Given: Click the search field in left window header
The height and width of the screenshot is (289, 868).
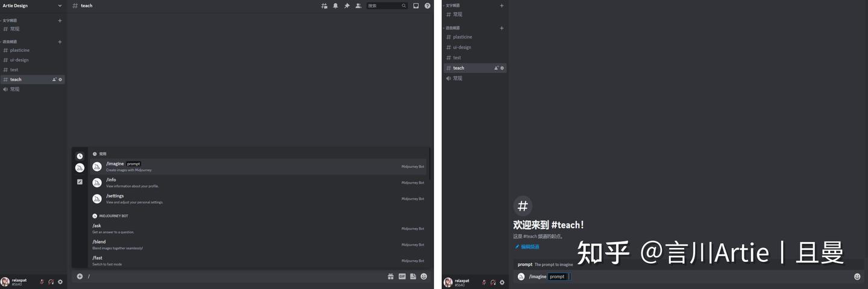Looking at the screenshot, I should click(386, 5).
